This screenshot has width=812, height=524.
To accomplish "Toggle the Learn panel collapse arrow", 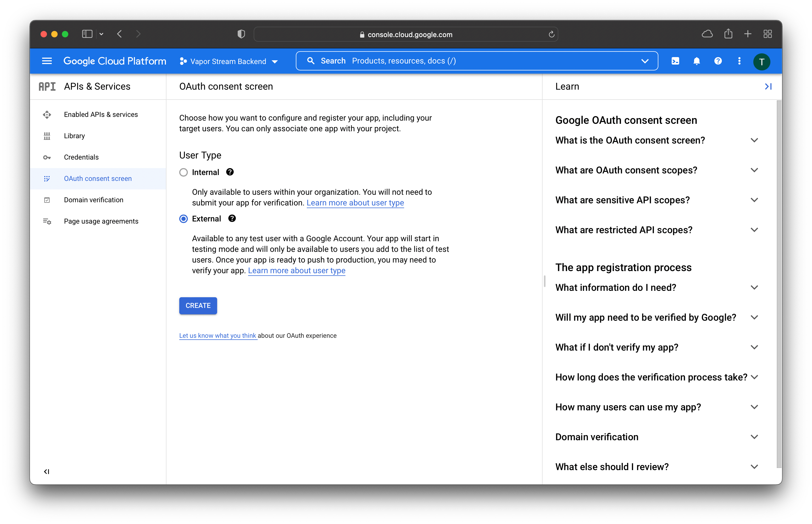I will tap(768, 86).
